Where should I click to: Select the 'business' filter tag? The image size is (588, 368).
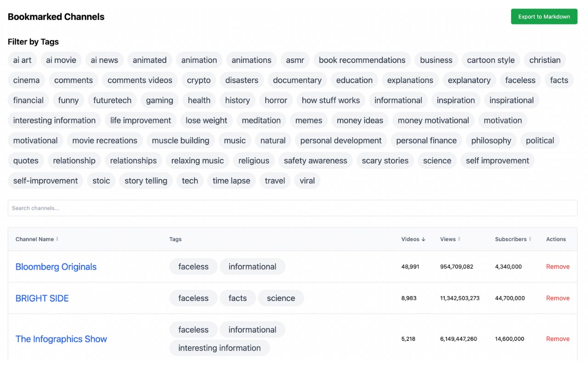[x=436, y=60]
